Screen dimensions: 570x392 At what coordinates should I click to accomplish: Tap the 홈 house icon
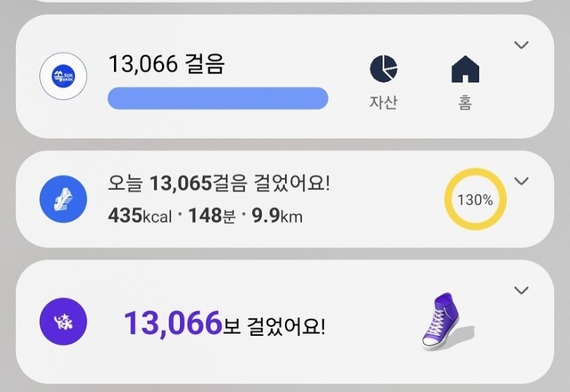point(464,69)
